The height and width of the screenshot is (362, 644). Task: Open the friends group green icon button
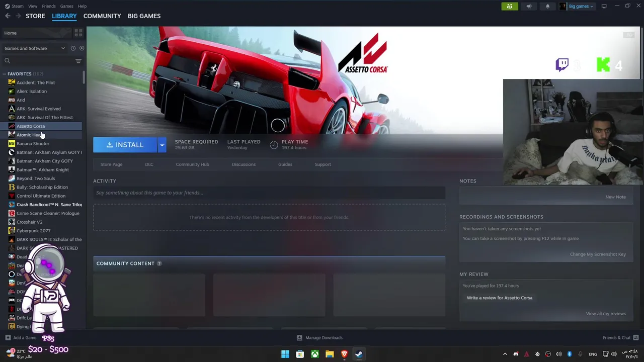510,7
